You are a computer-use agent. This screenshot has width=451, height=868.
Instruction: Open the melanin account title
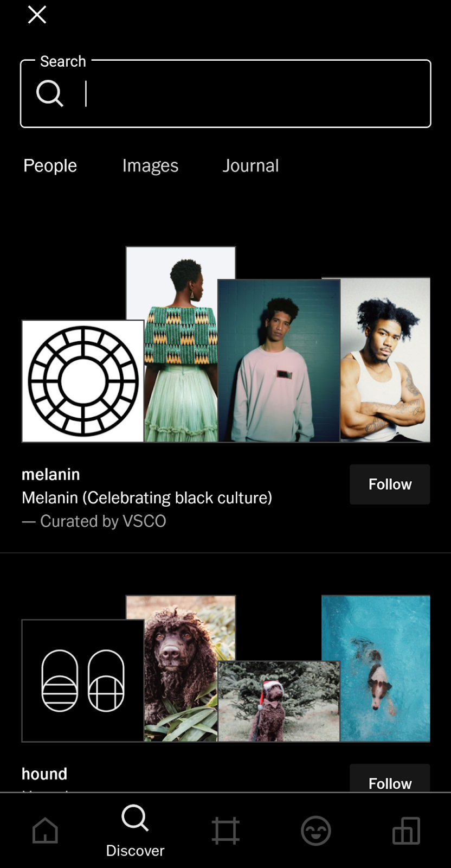51,474
